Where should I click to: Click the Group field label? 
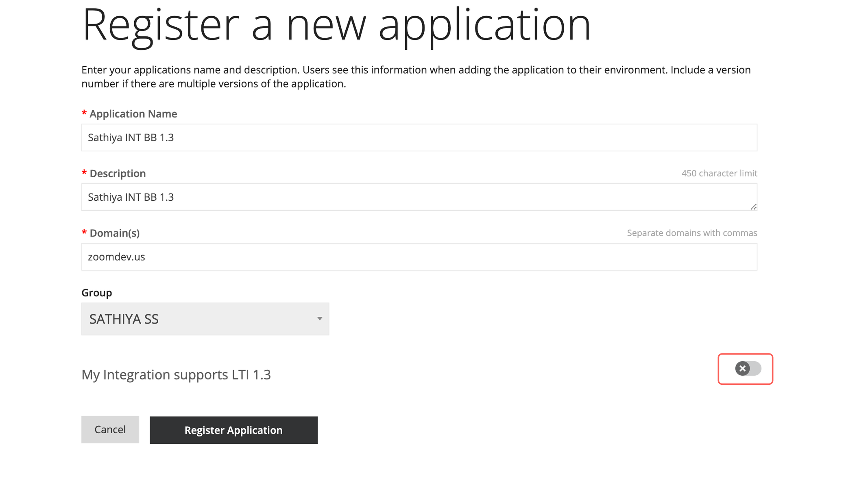97,293
